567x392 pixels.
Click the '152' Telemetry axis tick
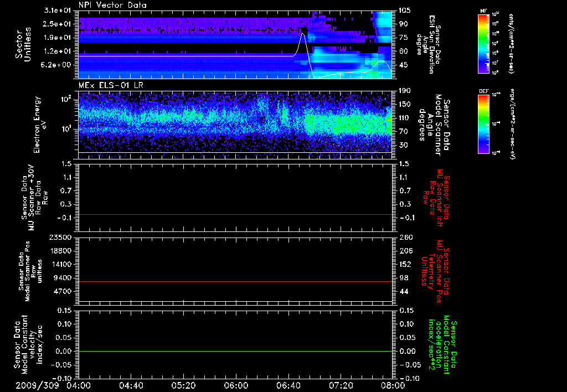point(405,264)
